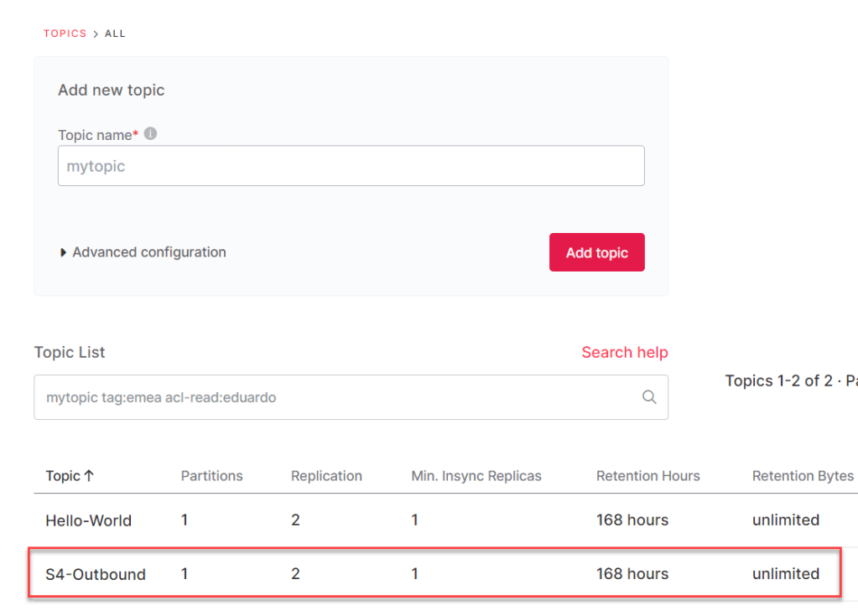
Task: Click the TOPICS breadcrumb link
Action: pyautogui.click(x=65, y=34)
